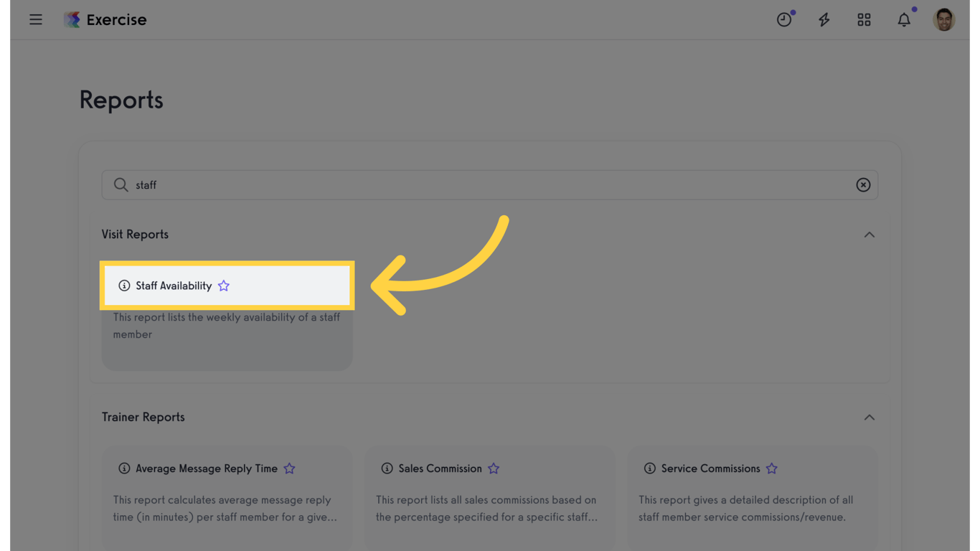This screenshot has height=551, width=980.
Task: Collapse the Visit Reports section
Action: pyautogui.click(x=869, y=235)
